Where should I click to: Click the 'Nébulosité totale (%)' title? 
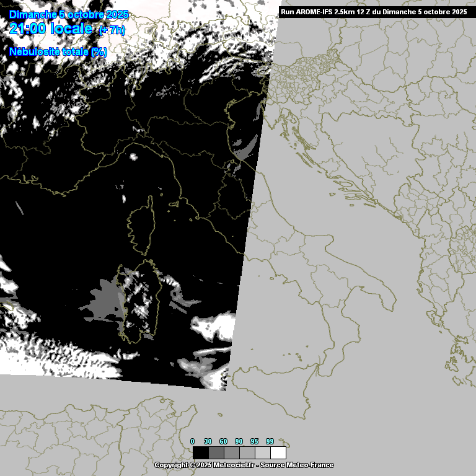58,51
